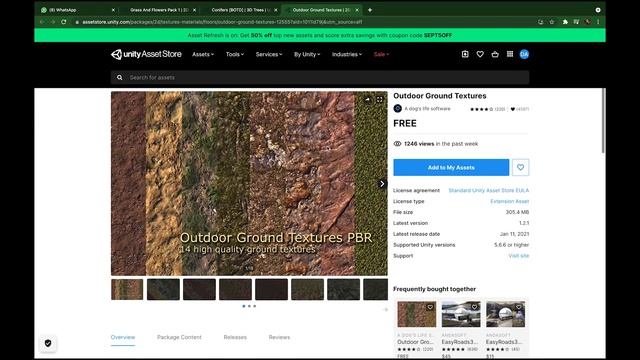The height and width of the screenshot is (360, 640).
Task: Open the DA user avatar menu
Action: (524, 54)
